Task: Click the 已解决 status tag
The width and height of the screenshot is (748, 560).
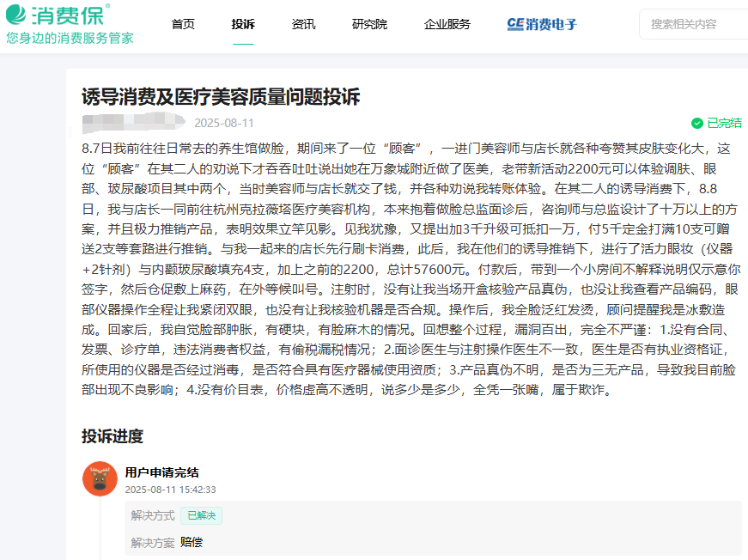Action: (x=201, y=515)
